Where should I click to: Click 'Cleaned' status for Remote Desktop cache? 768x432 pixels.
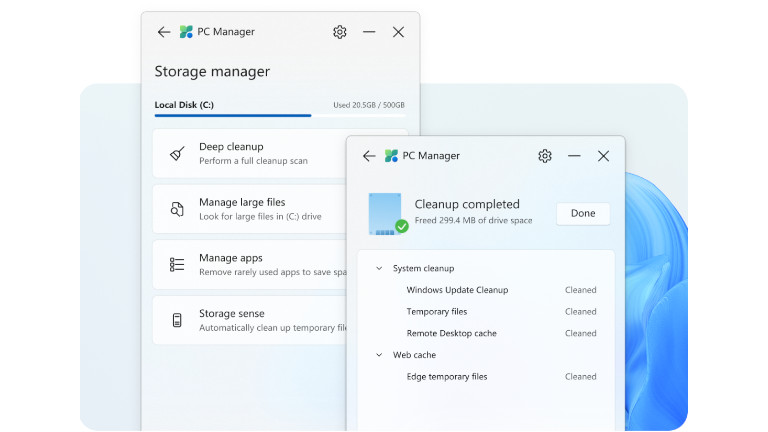click(580, 333)
